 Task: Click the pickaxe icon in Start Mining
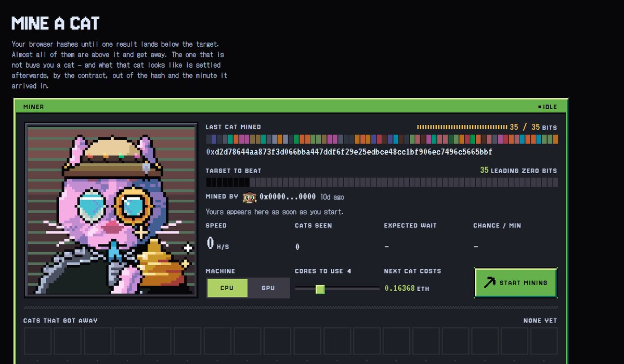pos(489,282)
